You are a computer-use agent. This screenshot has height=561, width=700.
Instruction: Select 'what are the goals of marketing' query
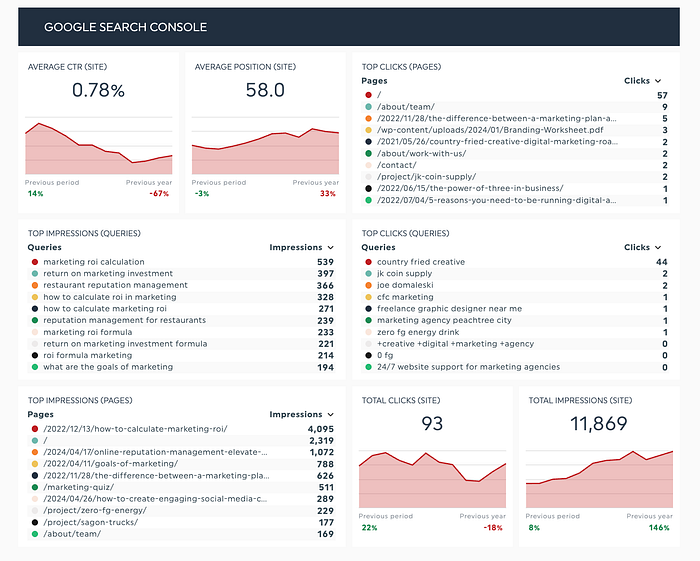click(182, 367)
